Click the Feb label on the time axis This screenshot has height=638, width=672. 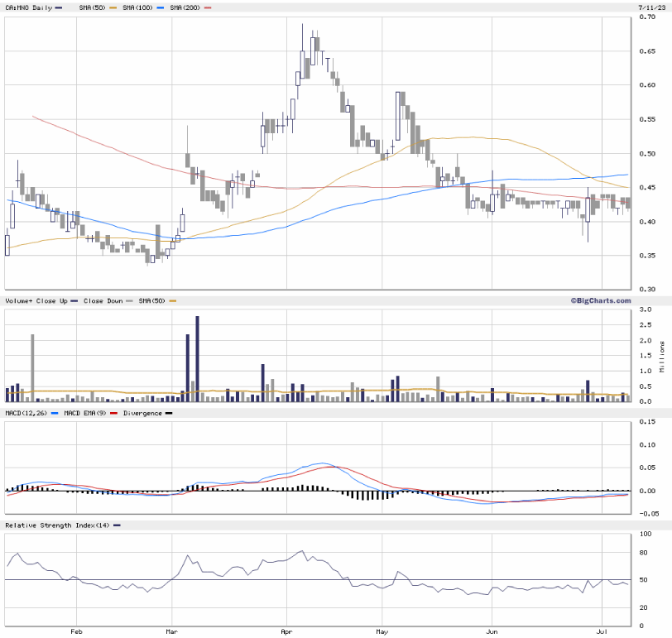pyautogui.click(x=75, y=630)
